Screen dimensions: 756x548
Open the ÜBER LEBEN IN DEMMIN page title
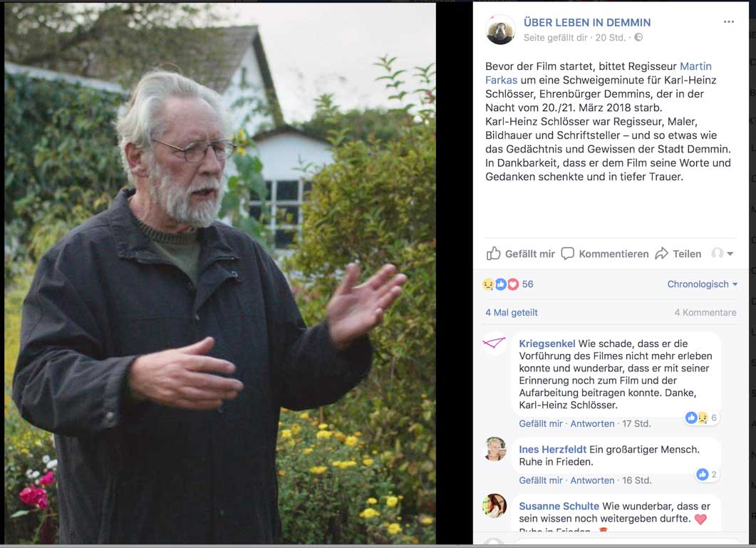pyautogui.click(x=586, y=22)
